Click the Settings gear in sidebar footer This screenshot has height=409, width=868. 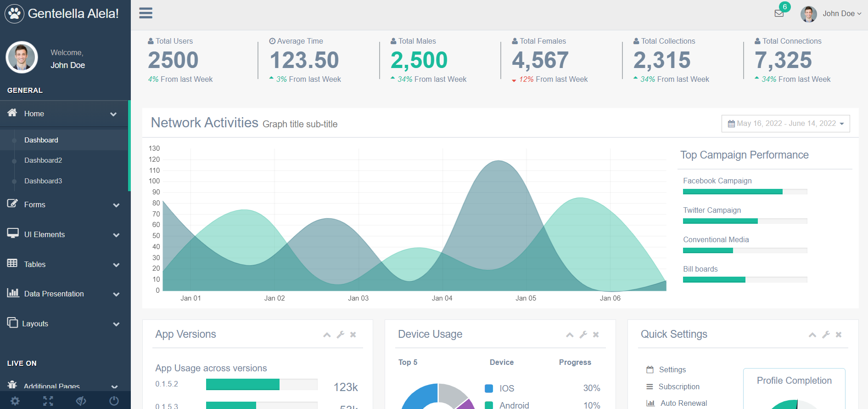pyautogui.click(x=15, y=401)
